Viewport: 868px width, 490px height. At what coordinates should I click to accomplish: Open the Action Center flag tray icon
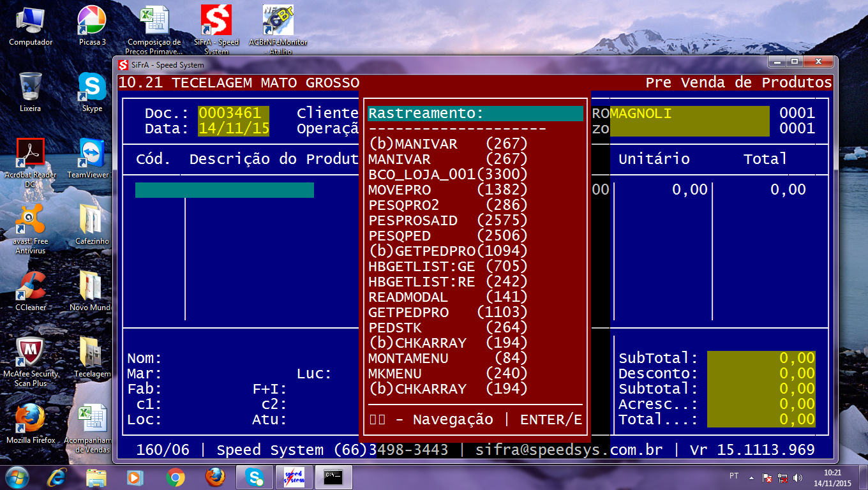tap(768, 477)
